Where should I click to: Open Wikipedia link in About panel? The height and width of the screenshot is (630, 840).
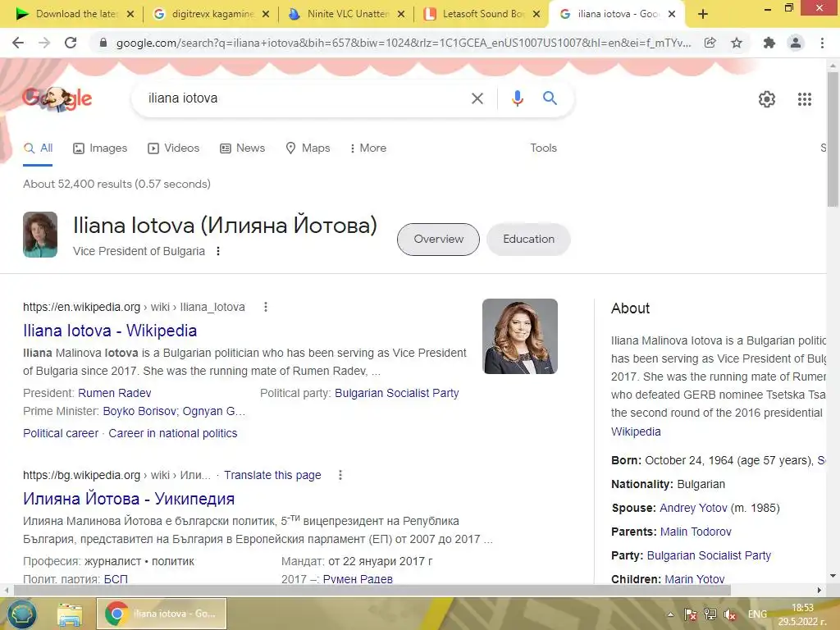pyautogui.click(x=636, y=431)
